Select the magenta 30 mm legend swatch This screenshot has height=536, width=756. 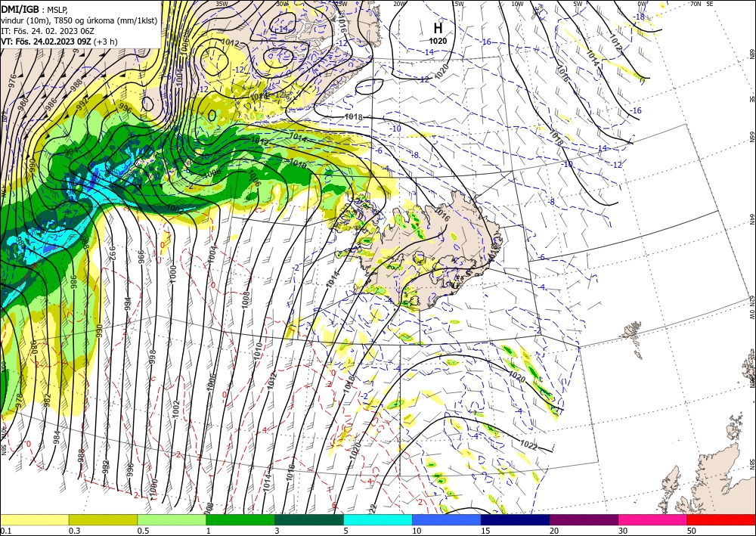(653, 519)
